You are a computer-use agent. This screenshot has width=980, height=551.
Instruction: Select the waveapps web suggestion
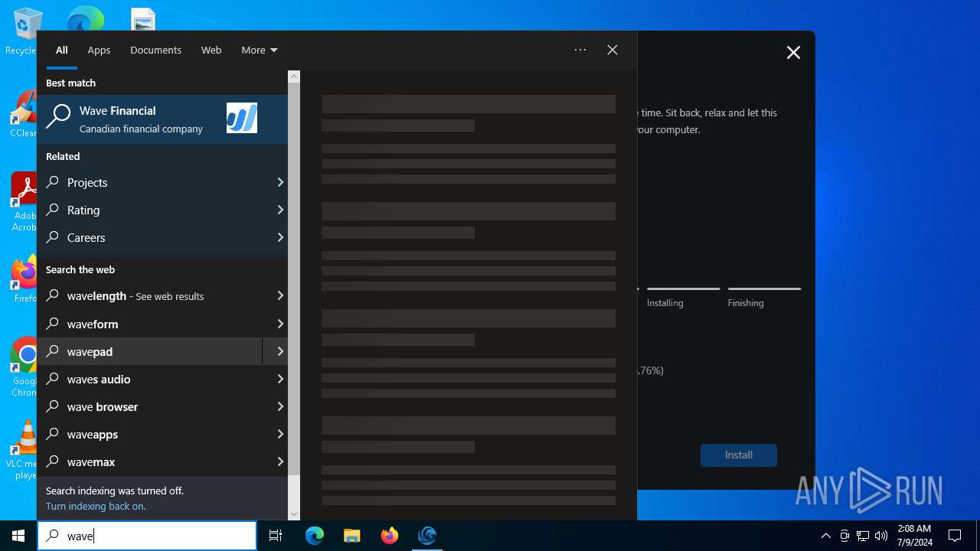pos(150,434)
